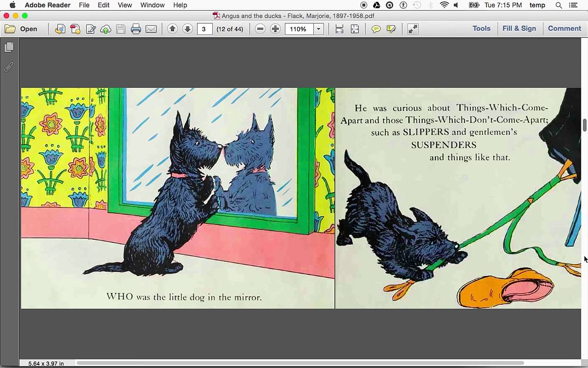Click the 110% zoom value field
Screen dimensions: 588x368
pos(299,29)
